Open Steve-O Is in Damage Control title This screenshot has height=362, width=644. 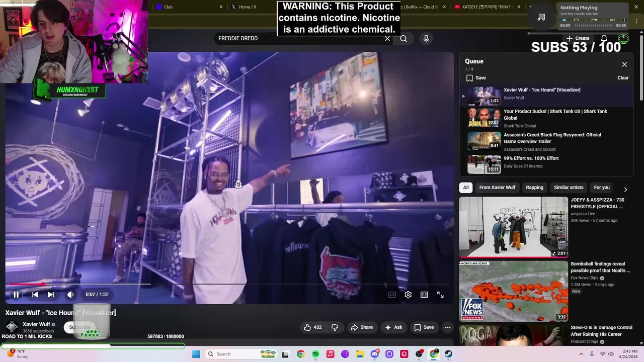pyautogui.click(x=601, y=331)
